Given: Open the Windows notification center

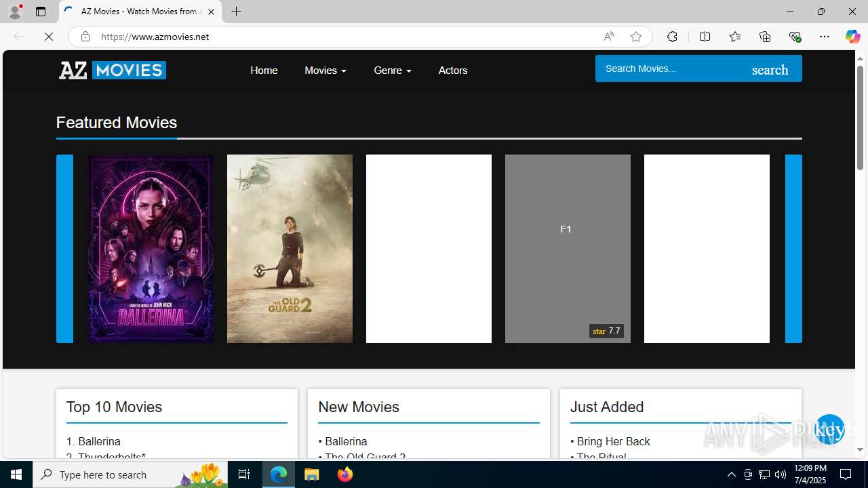Looking at the screenshot, I should tap(846, 474).
